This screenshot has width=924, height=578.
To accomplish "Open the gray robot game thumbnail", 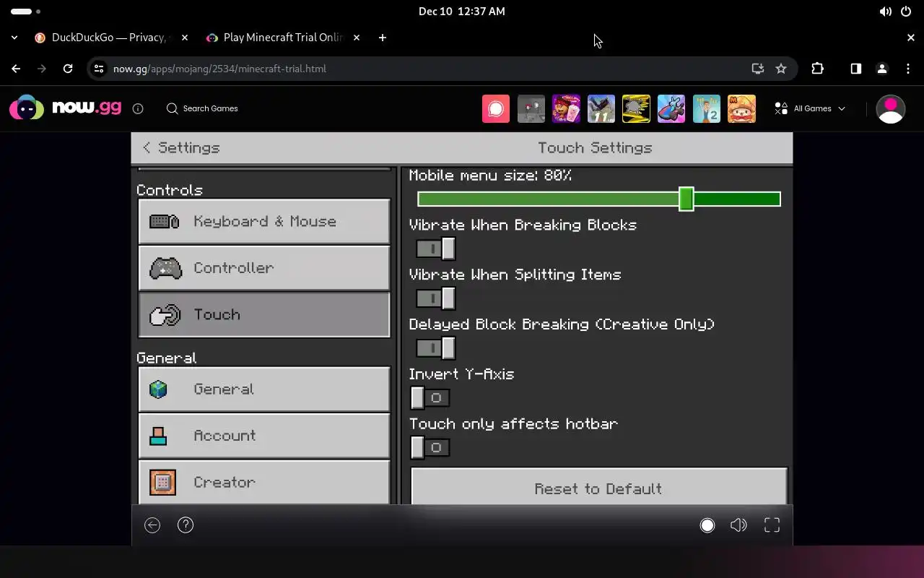I will [x=531, y=108].
